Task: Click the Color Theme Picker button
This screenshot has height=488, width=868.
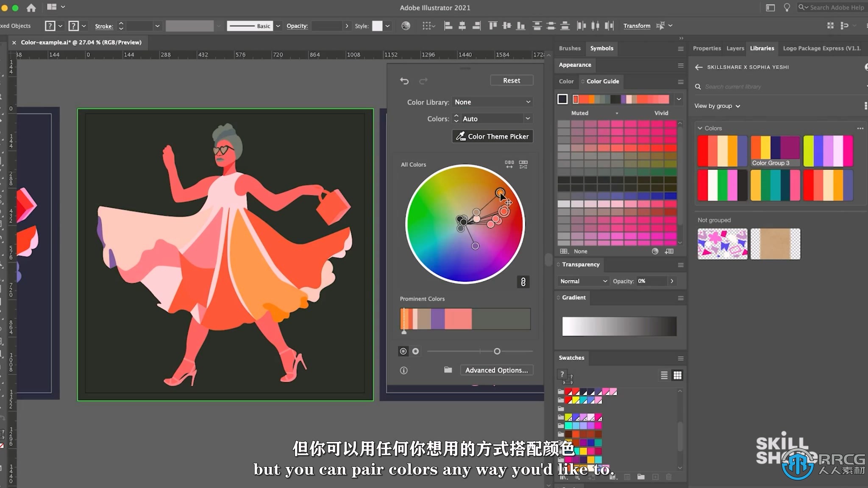Action: [x=492, y=136]
